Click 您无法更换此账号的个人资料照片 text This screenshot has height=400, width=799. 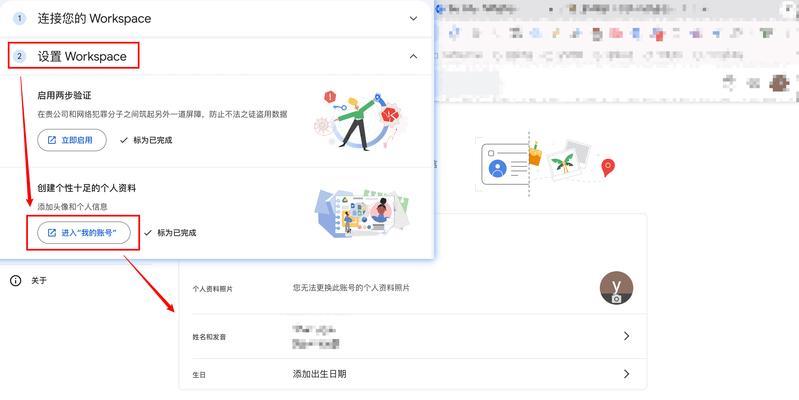pos(351,288)
